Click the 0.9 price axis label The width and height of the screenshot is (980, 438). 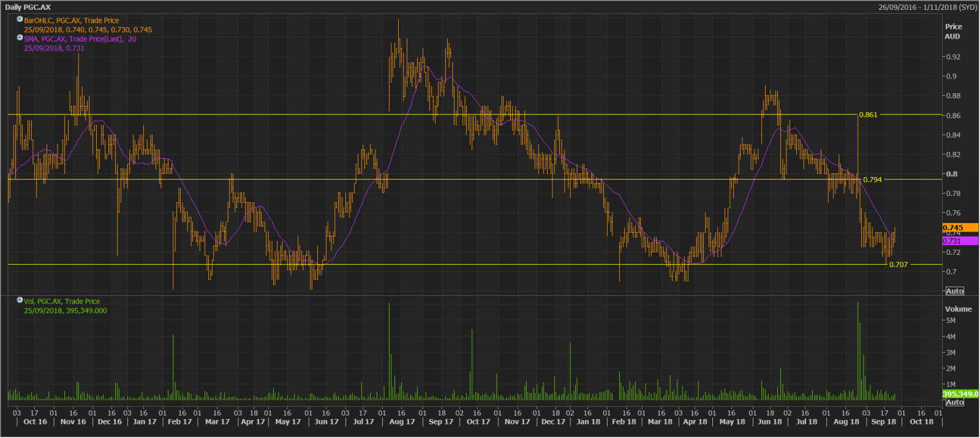pyautogui.click(x=951, y=77)
